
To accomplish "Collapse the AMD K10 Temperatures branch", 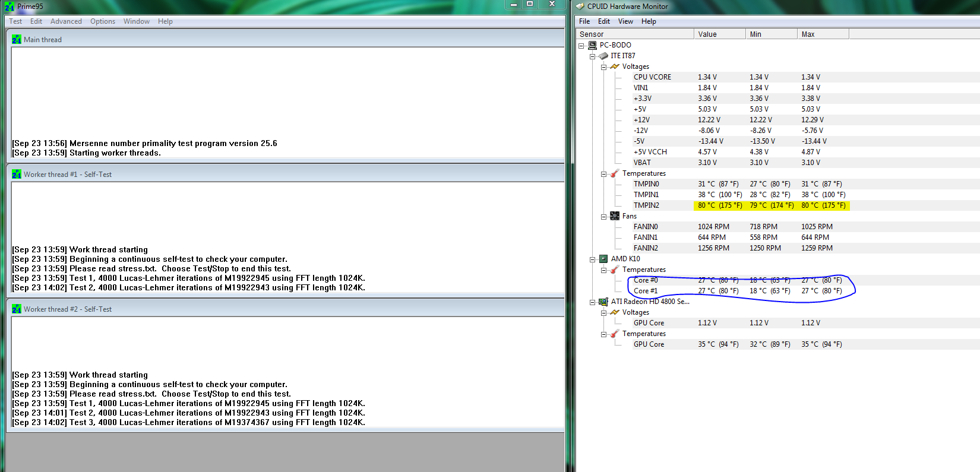I will tap(603, 270).
